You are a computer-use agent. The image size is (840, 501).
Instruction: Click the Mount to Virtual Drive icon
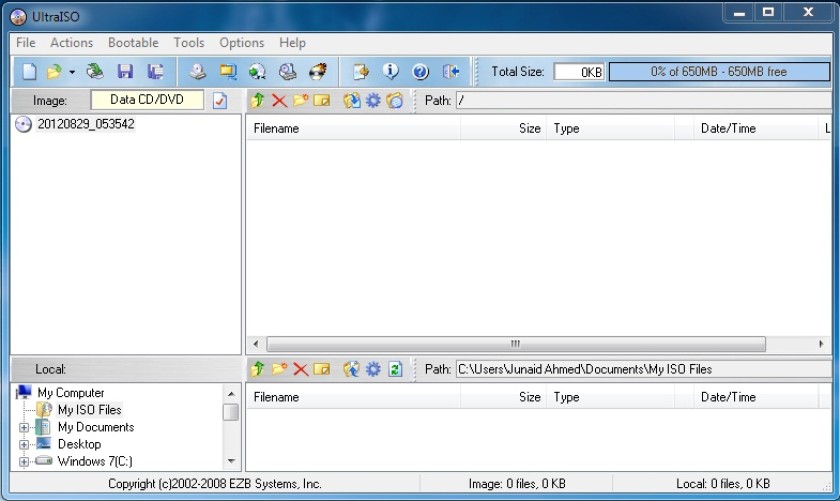[288, 71]
